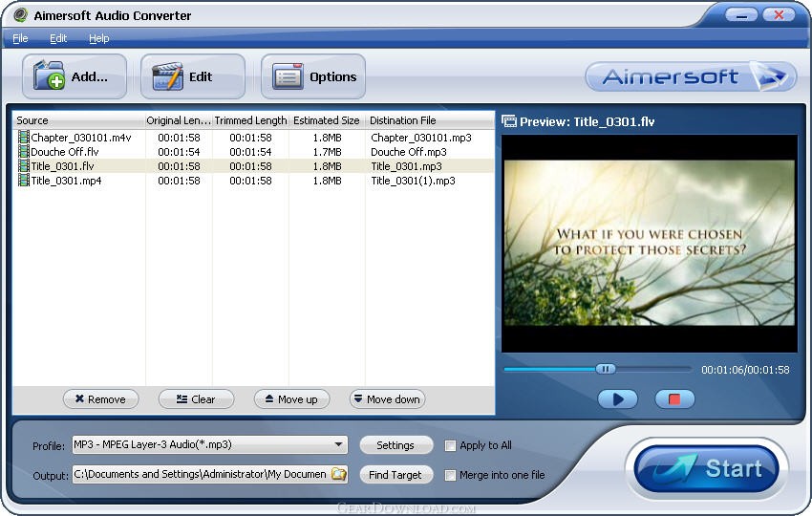Stop the preview playback

pyautogui.click(x=674, y=399)
